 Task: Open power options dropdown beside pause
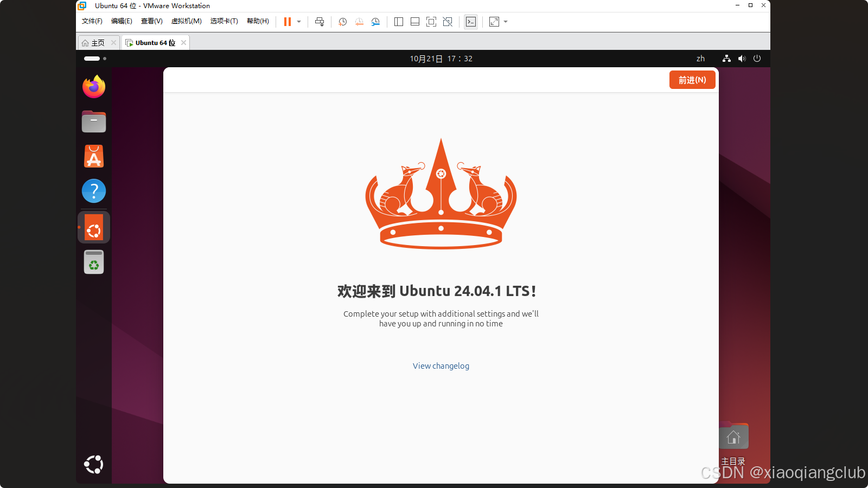[299, 22]
